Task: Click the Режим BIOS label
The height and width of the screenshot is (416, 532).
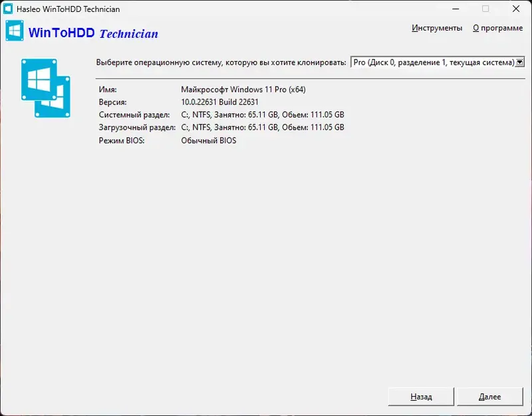Action: tap(122, 140)
